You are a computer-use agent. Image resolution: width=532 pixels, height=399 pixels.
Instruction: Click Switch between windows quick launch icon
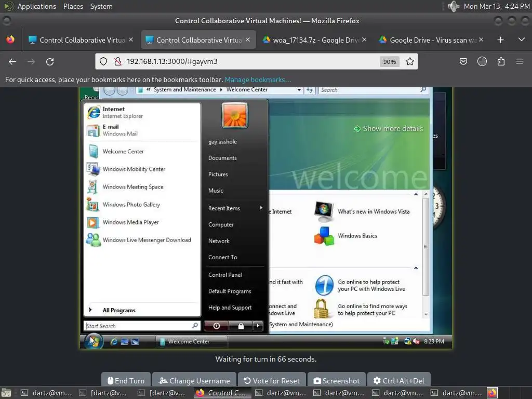coord(135,342)
